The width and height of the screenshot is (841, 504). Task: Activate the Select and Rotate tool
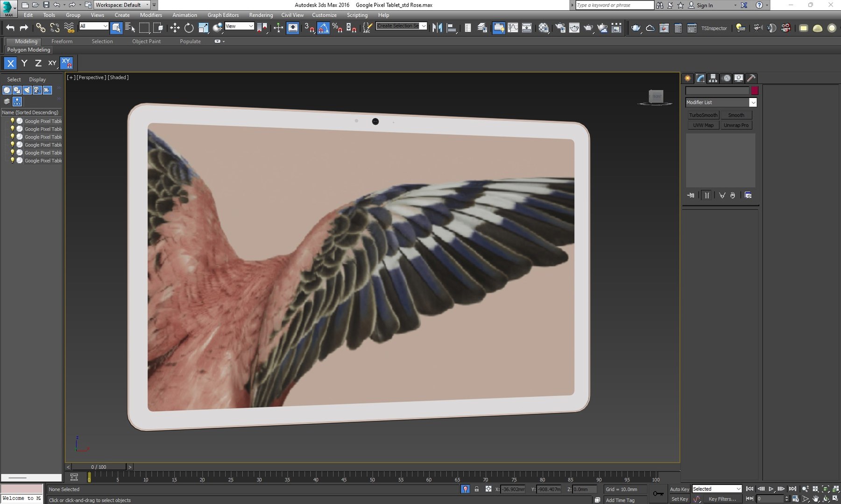[189, 28]
